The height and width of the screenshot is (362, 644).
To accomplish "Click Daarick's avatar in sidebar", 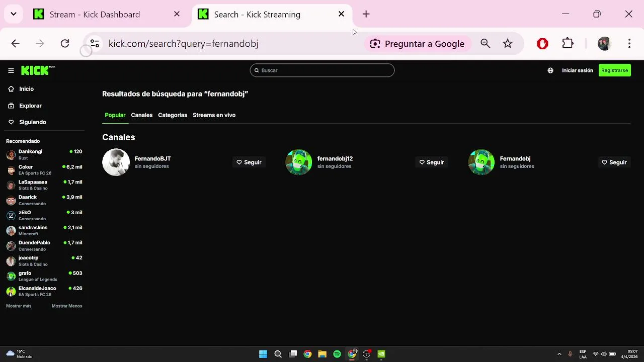I will click(11, 200).
